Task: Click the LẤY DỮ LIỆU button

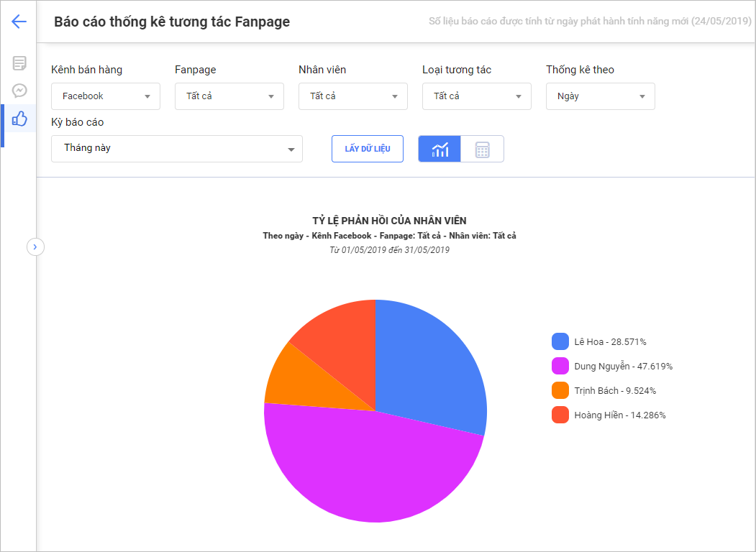Action: pyautogui.click(x=368, y=149)
